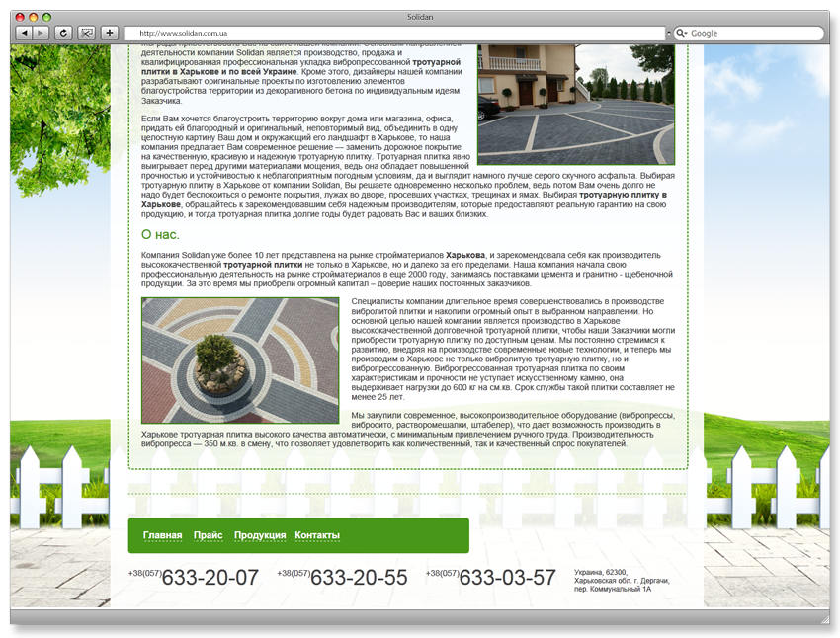Screen dimensions: 840x638
Task: Click the plus add bookmark button
Action: point(110,33)
